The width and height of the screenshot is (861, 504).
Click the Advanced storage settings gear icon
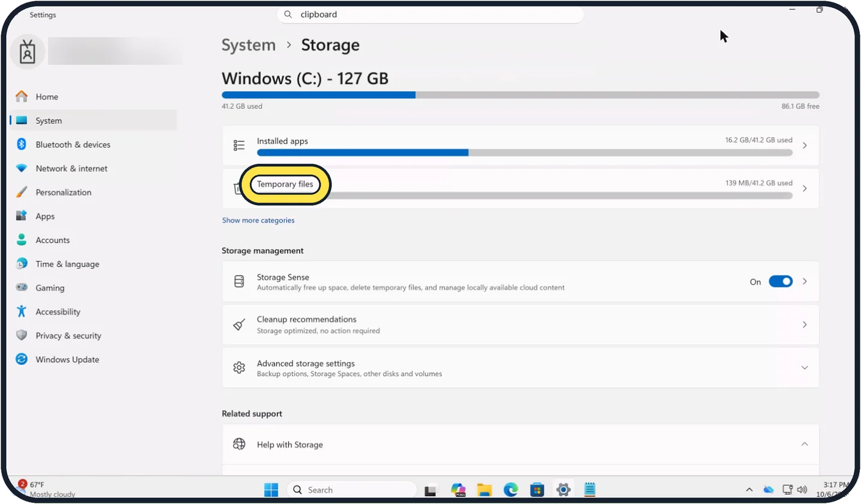(239, 367)
